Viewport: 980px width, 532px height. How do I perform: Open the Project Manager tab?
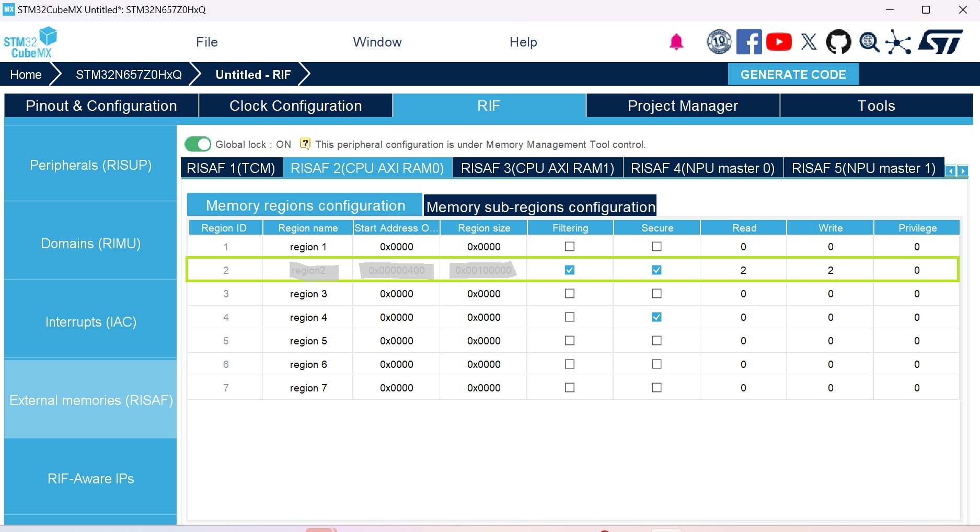[x=683, y=106]
